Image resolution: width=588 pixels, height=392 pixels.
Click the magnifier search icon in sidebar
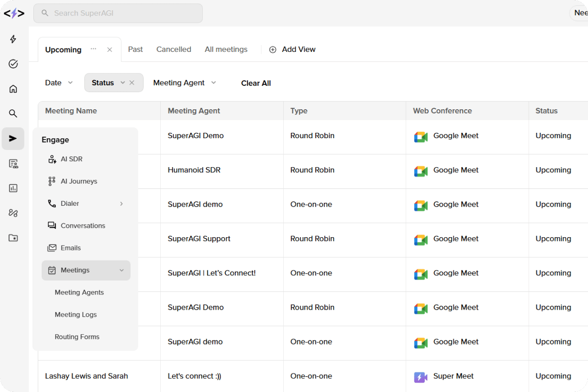13,114
